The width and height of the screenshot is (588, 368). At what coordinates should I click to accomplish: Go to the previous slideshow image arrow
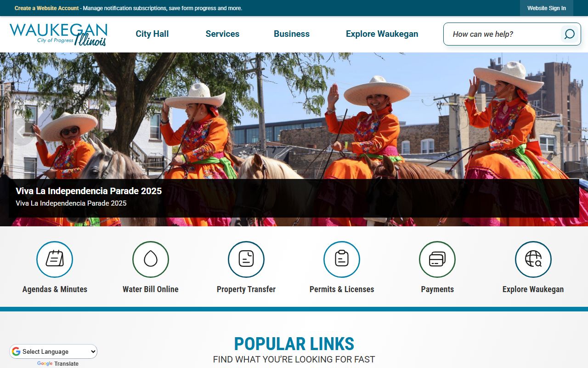tap(22, 132)
